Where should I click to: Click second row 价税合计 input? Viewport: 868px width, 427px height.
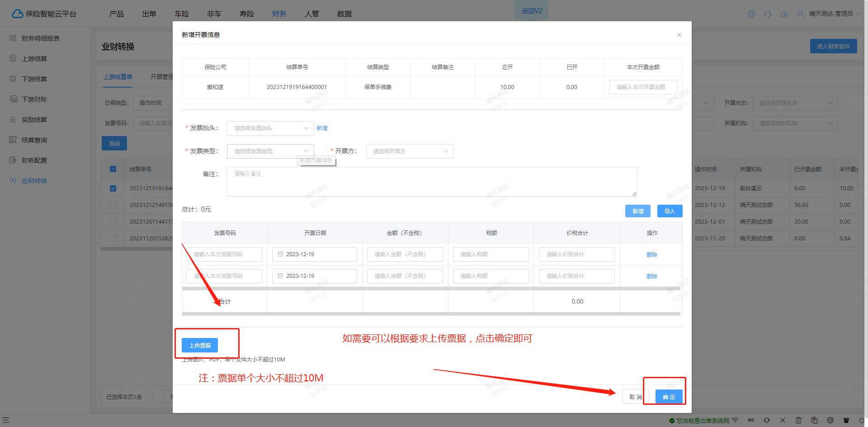(x=577, y=276)
